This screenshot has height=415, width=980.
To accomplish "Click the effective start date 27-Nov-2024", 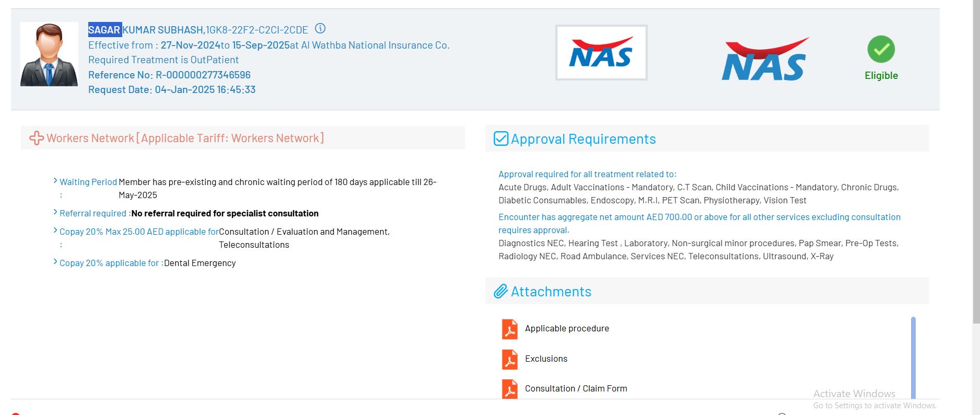I will coord(190,45).
